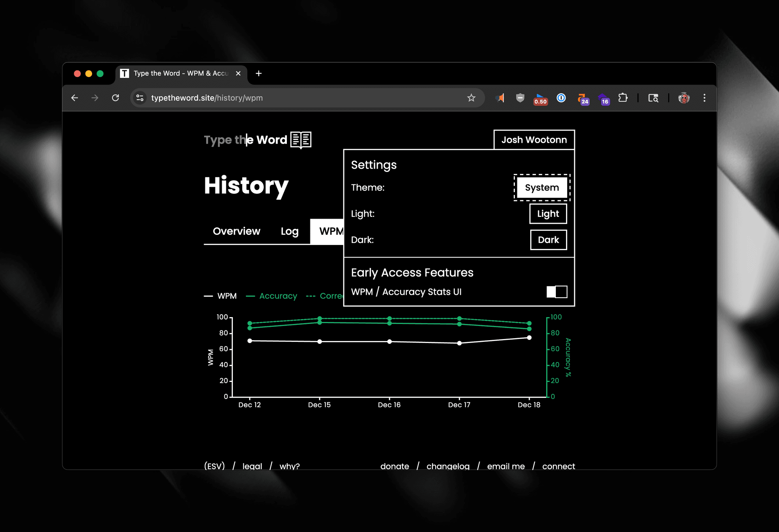Bookmark this page with the star icon
Viewport: 779px width, 532px height.
pyautogui.click(x=471, y=98)
